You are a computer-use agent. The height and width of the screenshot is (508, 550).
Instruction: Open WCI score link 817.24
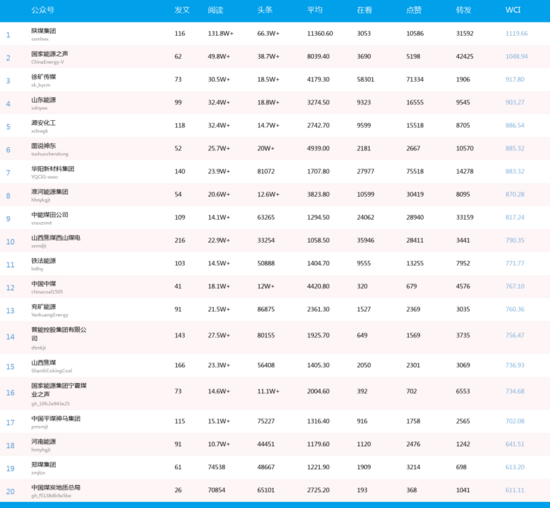click(x=515, y=217)
